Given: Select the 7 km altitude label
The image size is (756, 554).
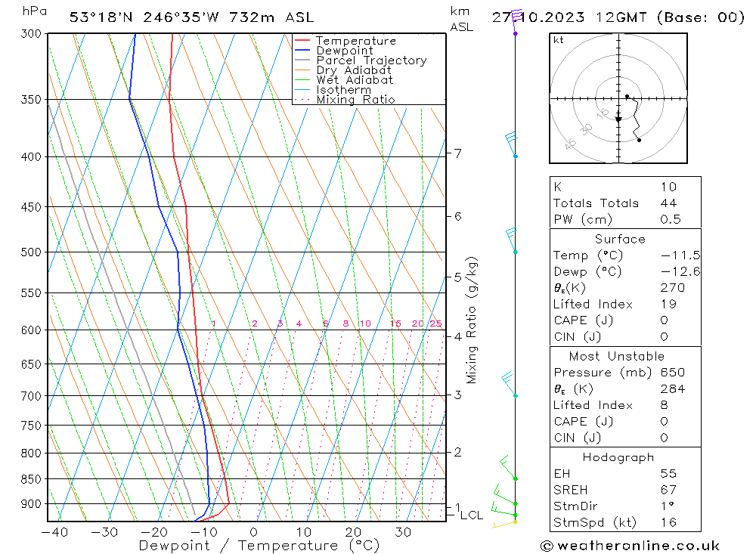Looking at the screenshot, I should click(457, 153).
